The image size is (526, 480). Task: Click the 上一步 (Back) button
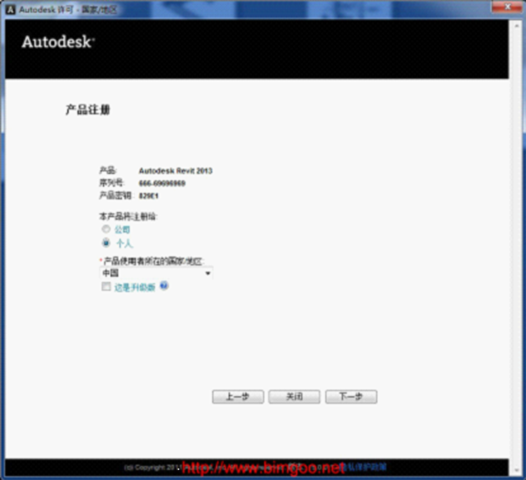coord(238,397)
